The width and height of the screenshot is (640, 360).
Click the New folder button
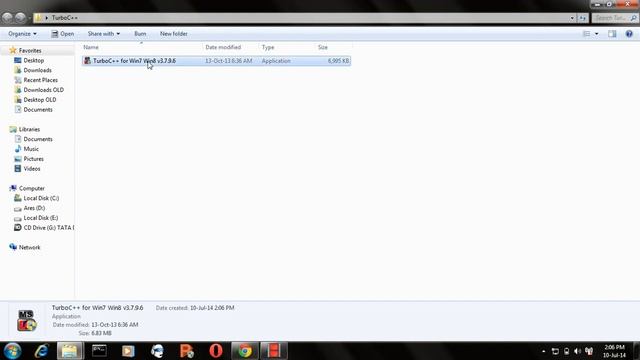[173, 34]
